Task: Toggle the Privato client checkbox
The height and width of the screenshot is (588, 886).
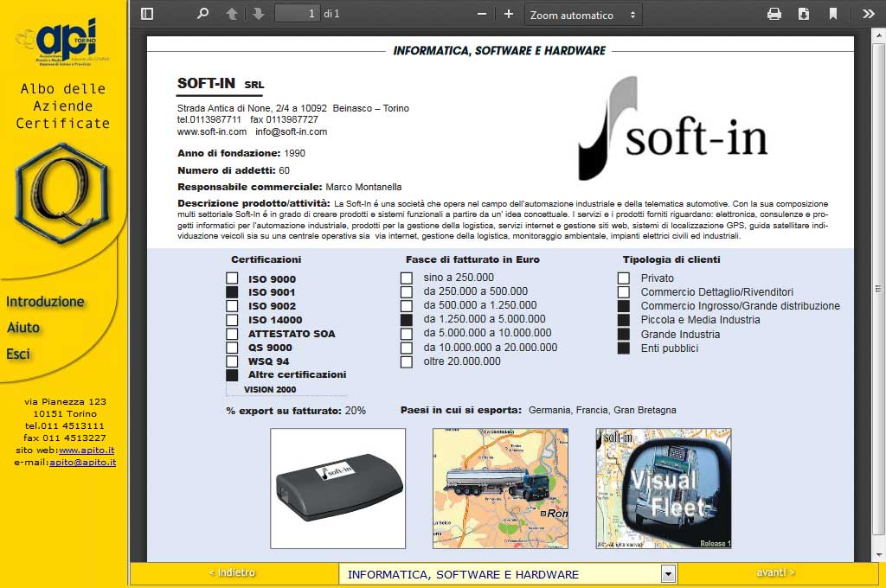Action: pyautogui.click(x=623, y=278)
